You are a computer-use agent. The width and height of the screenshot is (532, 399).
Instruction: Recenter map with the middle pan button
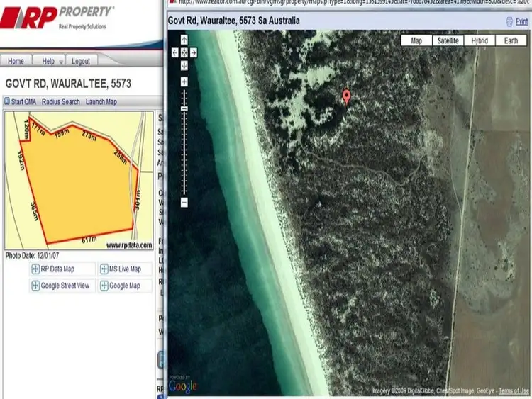(184, 52)
